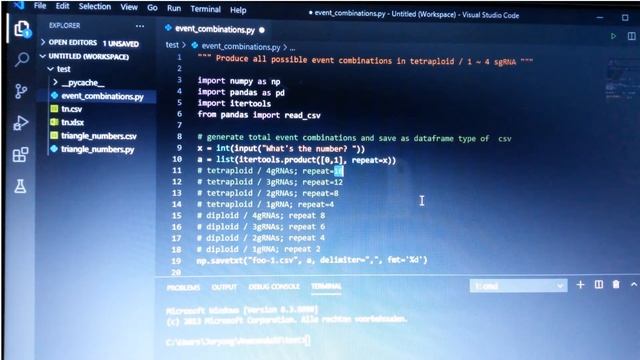
Task: Open the Go menu
Action: (x=152, y=8)
